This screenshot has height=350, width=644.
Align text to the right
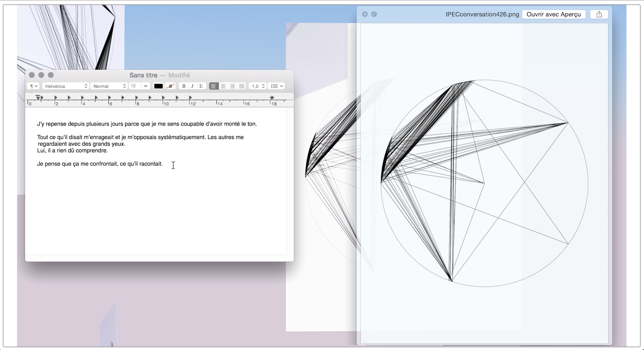click(x=232, y=86)
